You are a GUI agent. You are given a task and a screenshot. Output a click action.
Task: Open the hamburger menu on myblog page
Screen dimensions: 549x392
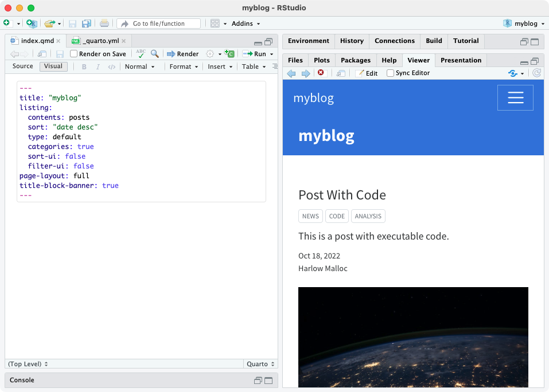pyautogui.click(x=515, y=98)
